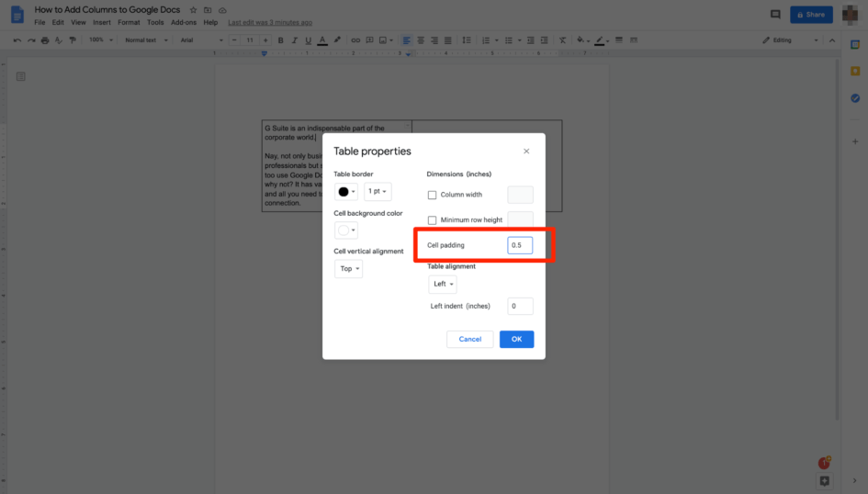Viewport: 868px width, 494px height.
Task: Click the insert link icon
Action: 355,40
